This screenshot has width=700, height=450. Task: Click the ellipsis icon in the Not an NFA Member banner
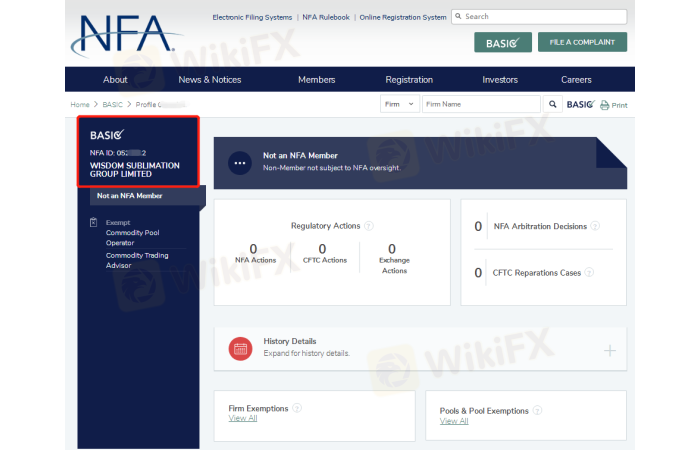239,162
